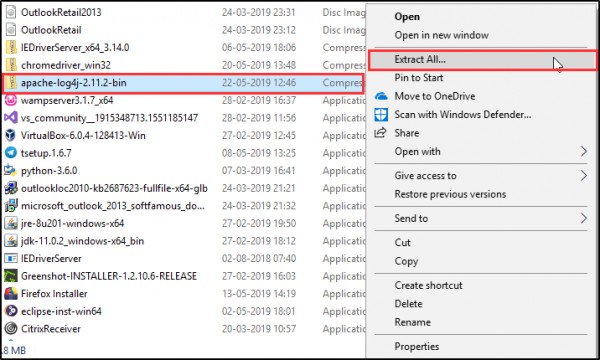This screenshot has width=600, height=360.
Task: Select the OutlookRetail2013 file name
Action: 61,12
